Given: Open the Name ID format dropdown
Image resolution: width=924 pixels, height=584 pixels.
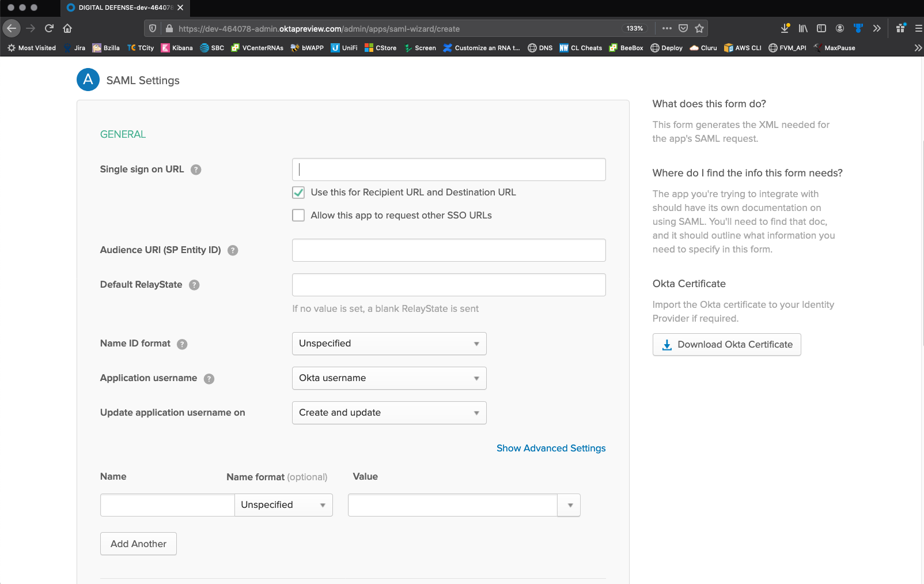Looking at the screenshot, I should click(389, 344).
